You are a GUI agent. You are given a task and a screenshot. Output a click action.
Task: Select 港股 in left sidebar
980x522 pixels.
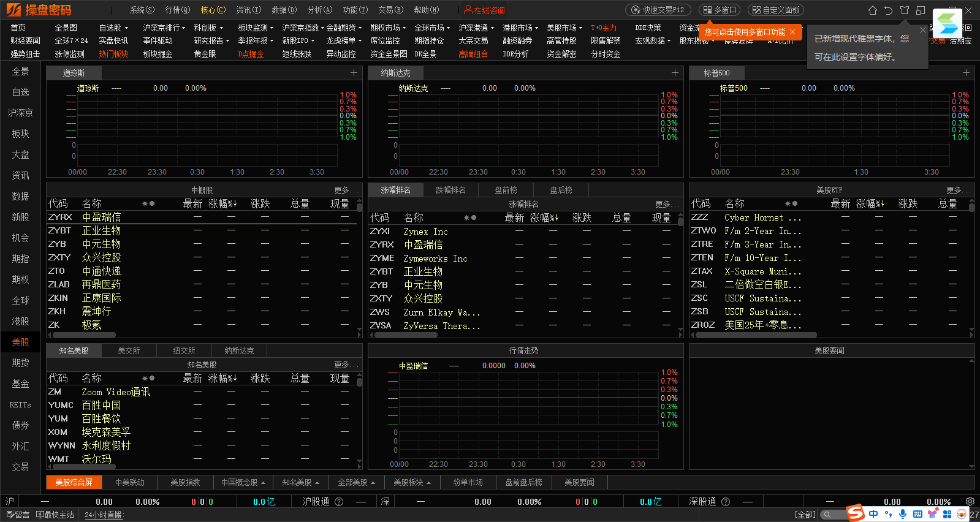(x=20, y=321)
